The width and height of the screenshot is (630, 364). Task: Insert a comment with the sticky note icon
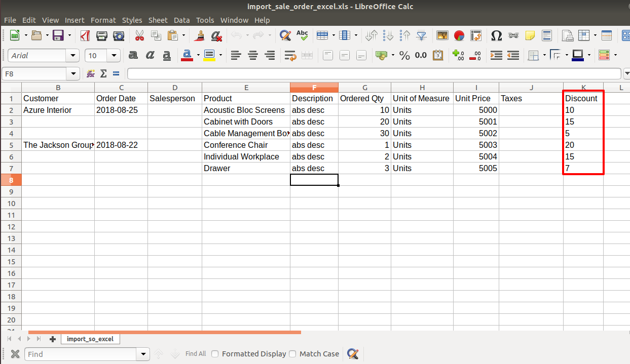[x=530, y=35]
